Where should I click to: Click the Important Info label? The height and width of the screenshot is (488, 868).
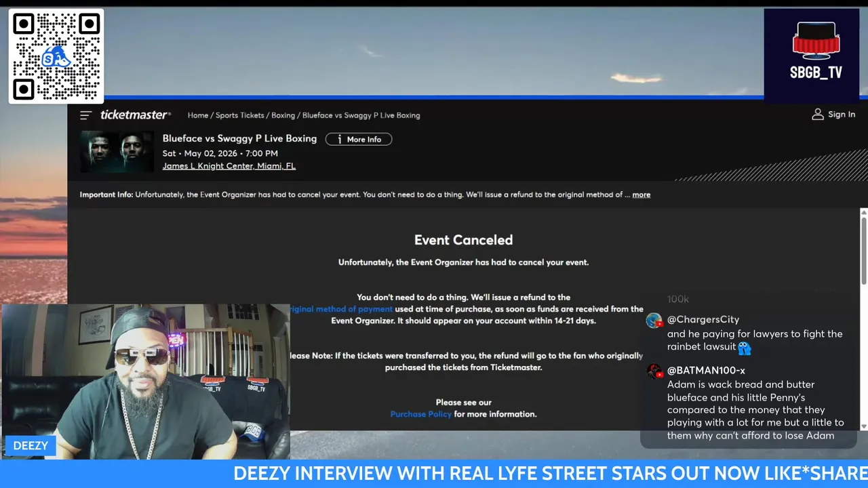pyautogui.click(x=106, y=195)
